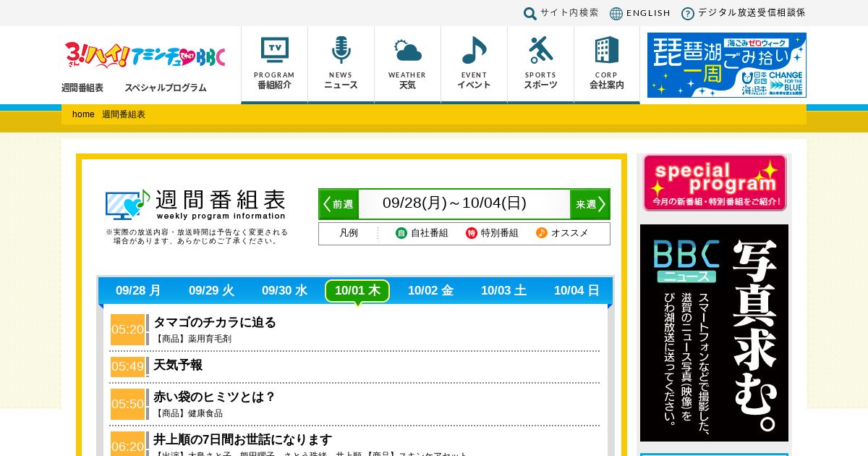Click the BBC station logo

point(145,55)
